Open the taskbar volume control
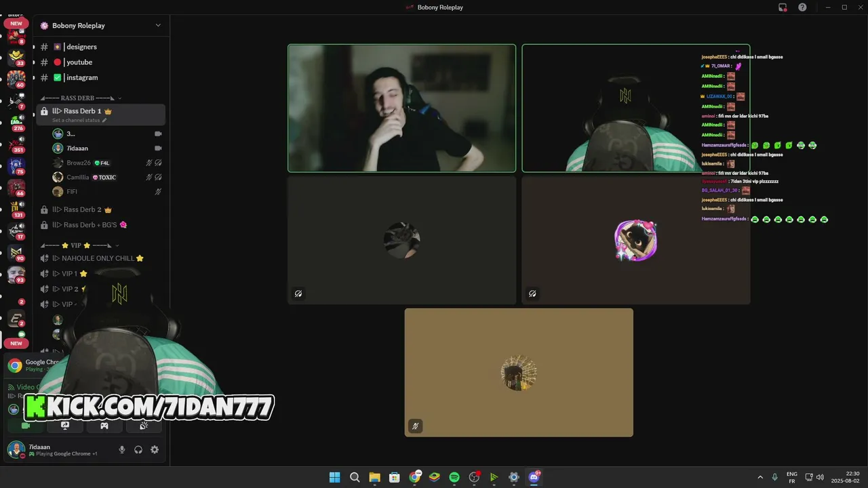The height and width of the screenshot is (488, 868). 821,477
